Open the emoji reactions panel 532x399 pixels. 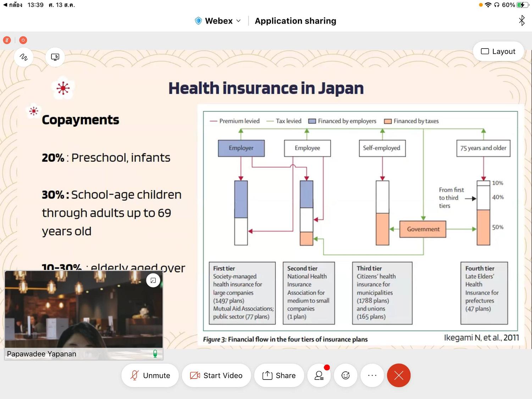[346, 376]
